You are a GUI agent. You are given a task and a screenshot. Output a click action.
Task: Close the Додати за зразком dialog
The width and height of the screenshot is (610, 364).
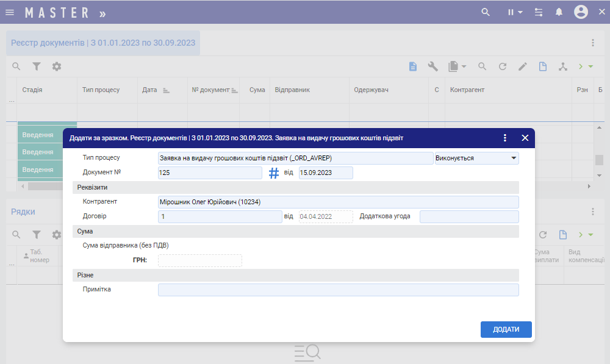point(525,138)
